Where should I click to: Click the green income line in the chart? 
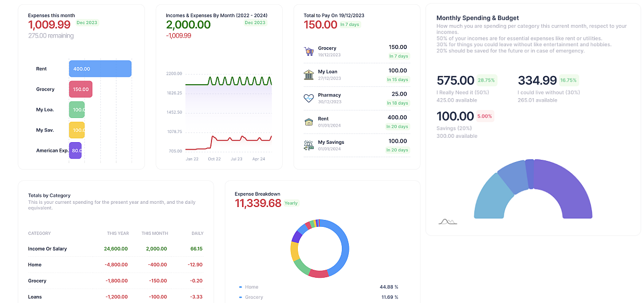(228, 81)
